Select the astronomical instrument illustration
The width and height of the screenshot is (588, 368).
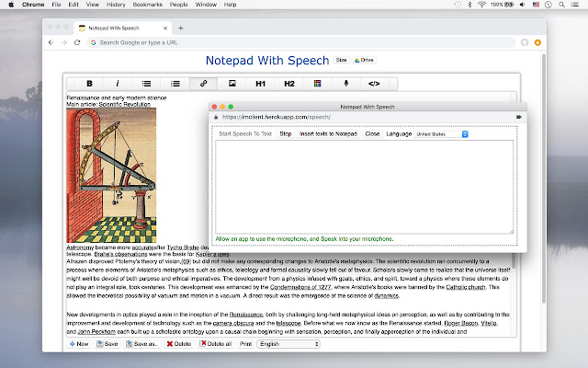111,176
